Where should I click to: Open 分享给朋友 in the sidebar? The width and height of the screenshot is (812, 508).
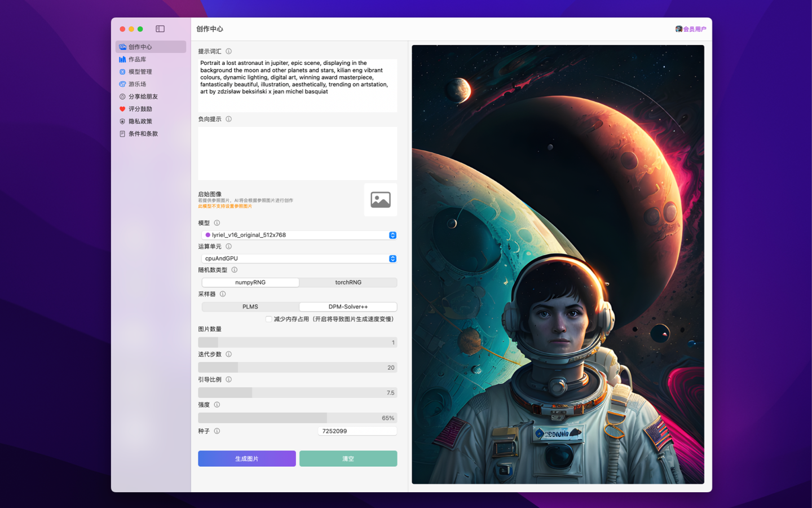(151, 97)
